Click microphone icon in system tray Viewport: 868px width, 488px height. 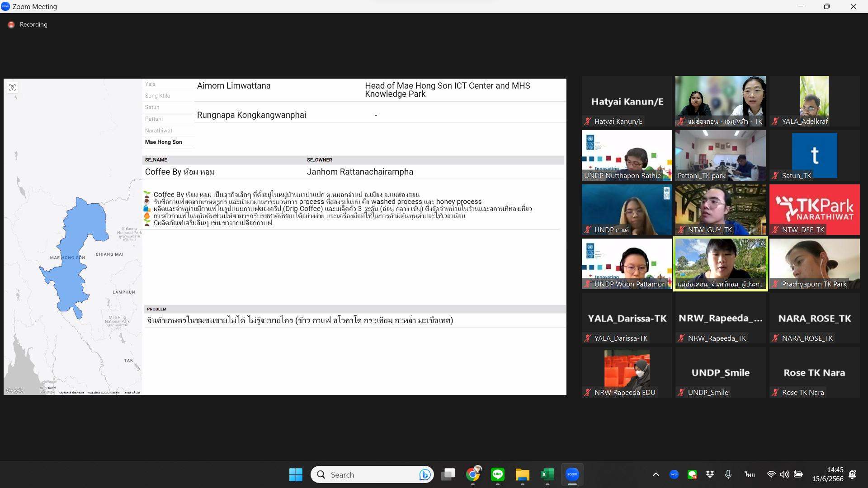[728, 474]
